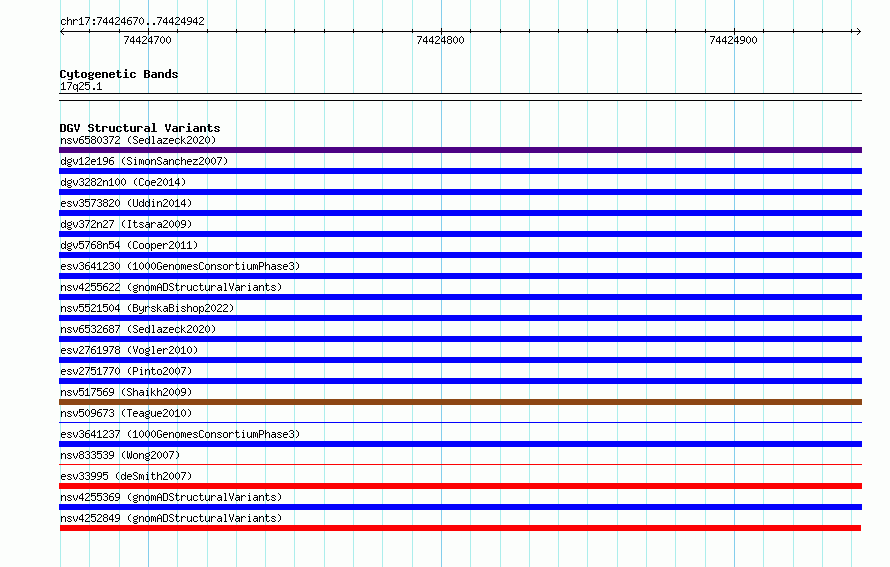Select the red bar under esv33995

click(x=460, y=486)
